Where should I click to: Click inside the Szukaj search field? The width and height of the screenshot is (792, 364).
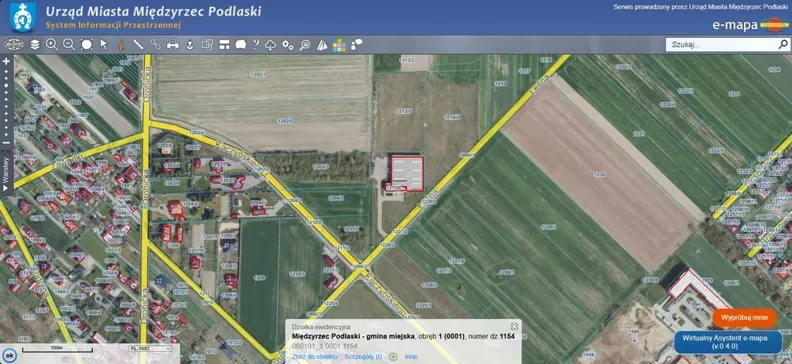coord(722,44)
